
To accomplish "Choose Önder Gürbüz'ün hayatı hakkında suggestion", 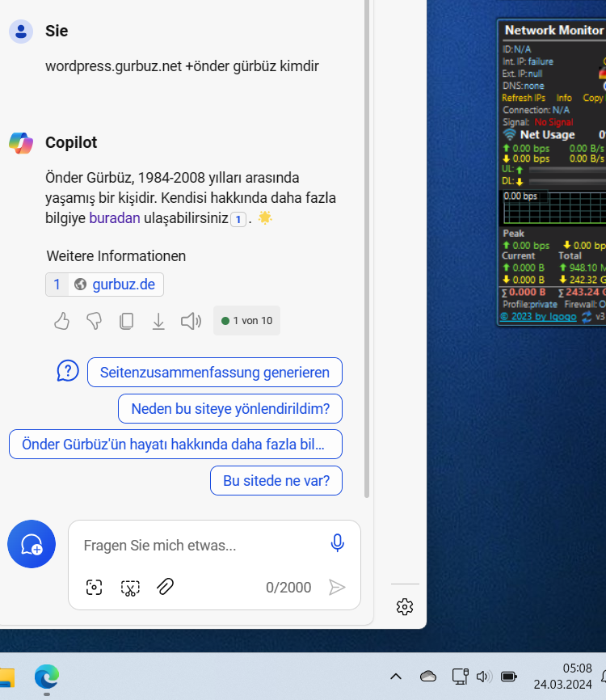I will tap(175, 445).
